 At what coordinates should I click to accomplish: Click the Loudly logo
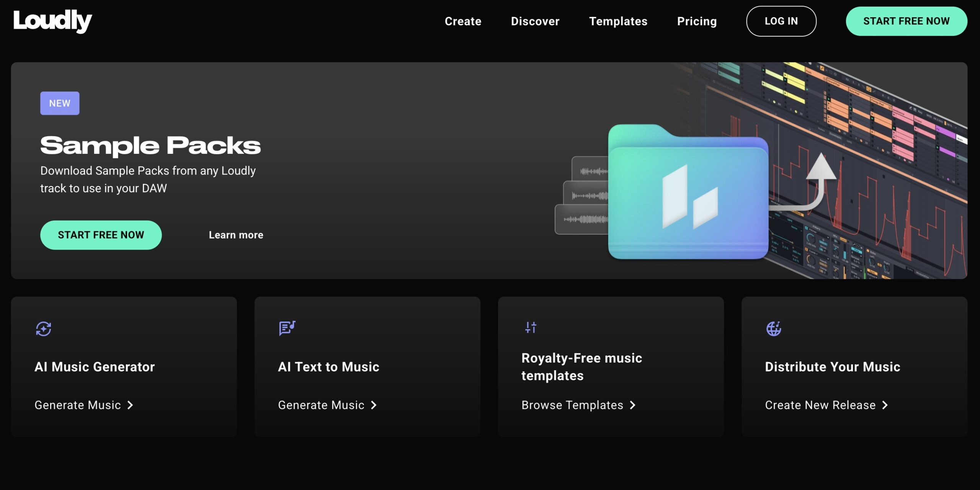pos(52,21)
